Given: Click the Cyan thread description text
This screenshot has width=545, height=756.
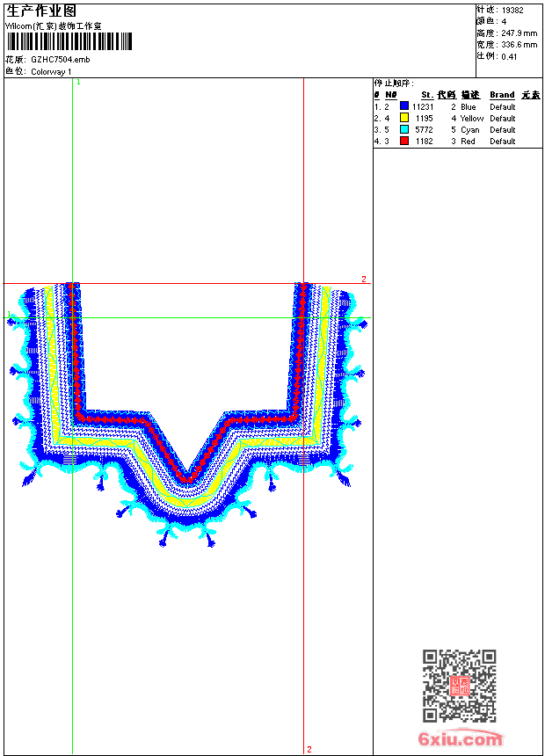Looking at the screenshot, I should coord(469,130).
